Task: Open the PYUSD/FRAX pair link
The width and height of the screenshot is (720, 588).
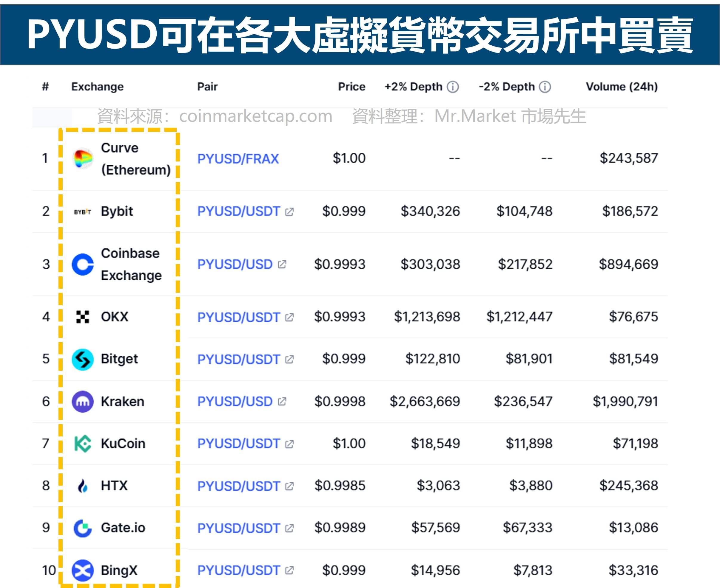Action: (x=238, y=158)
